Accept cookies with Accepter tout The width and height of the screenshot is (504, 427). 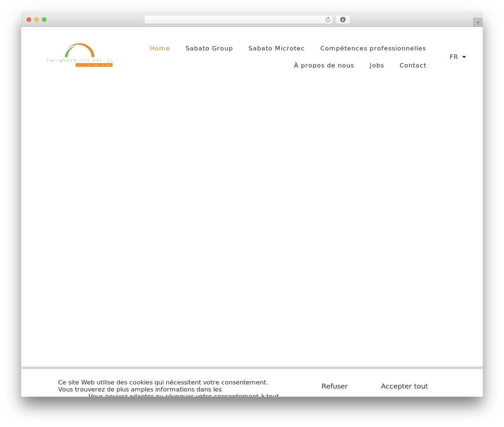pyautogui.click(x=404, y=386)
